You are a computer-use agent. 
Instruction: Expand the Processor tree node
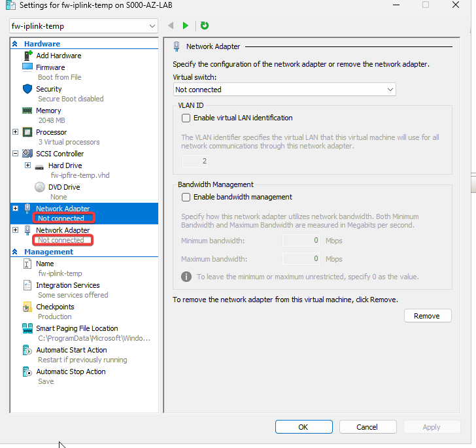[16, 132]
